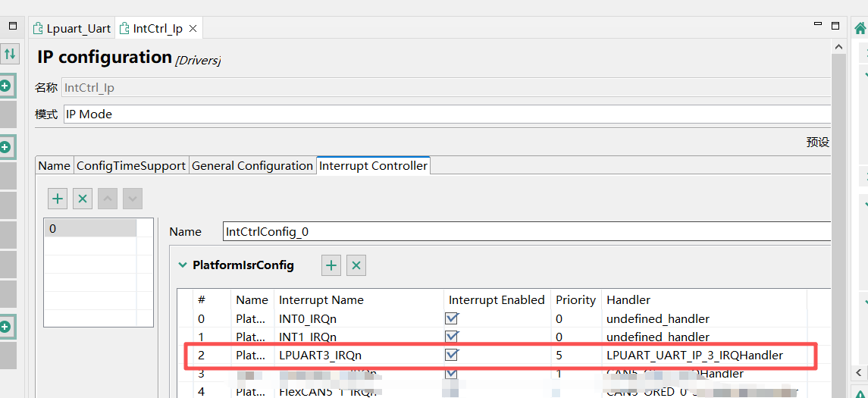Click the IntCtrl_Ip name field

click(x=447, y=87)
